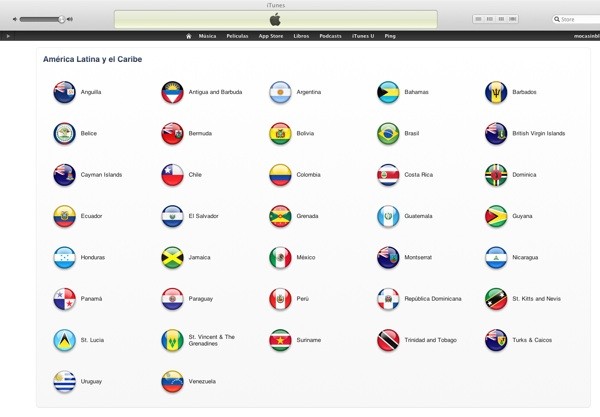
Task: Switch to iTunes U section
Action: point(363,36)
